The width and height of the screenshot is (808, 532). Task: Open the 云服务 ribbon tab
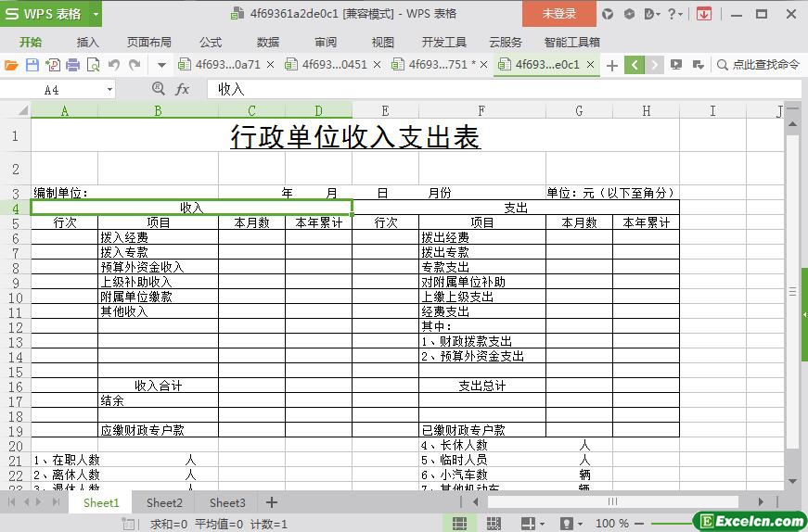[506, 43]
